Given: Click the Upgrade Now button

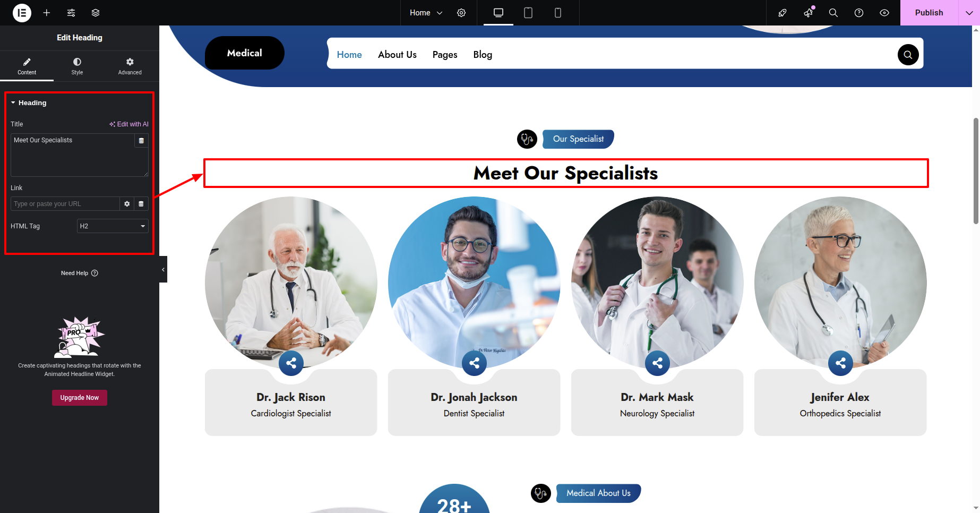Looking at the screenshot, I should [80, 398].
